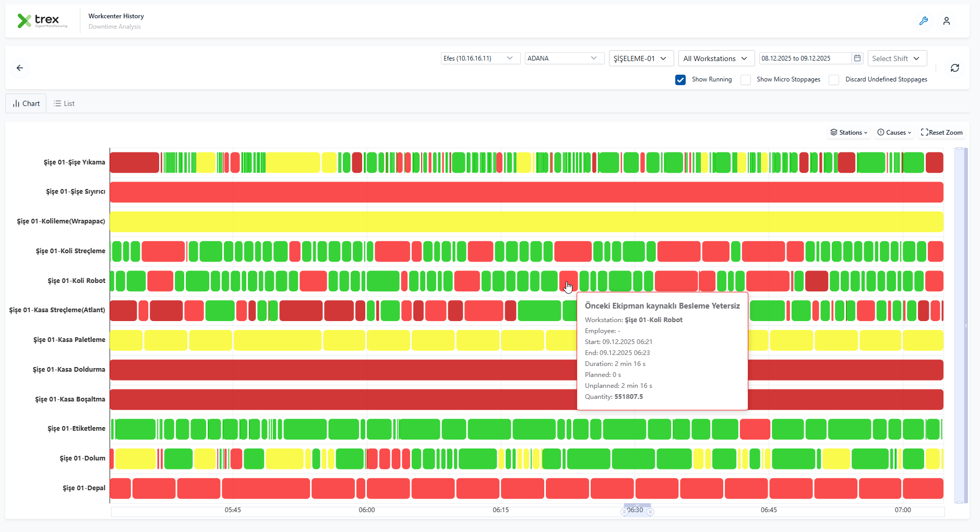
Task: Open the Efes (10.16.16.11) dropdown
Action: [481, 58]
